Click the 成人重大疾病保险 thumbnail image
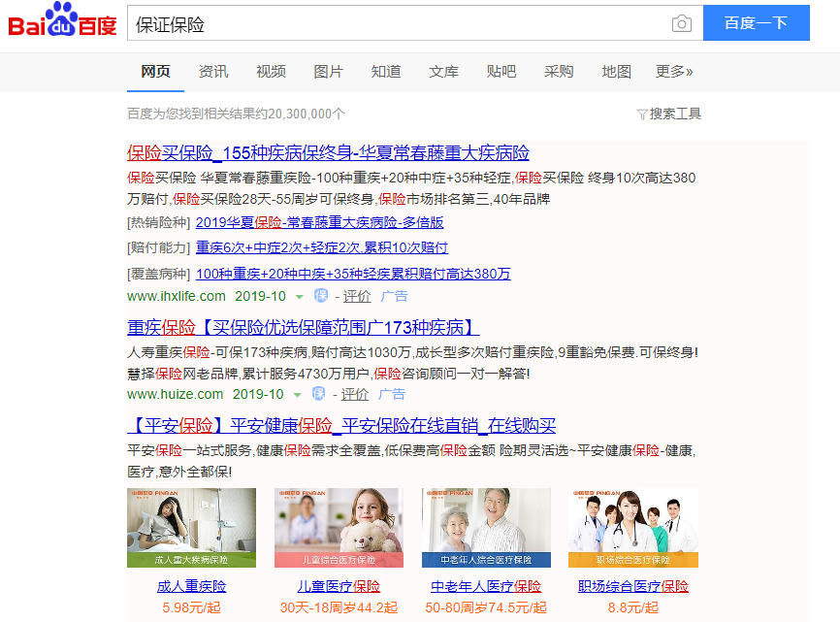This screenshot has height=622, width=840. (191, 528)
